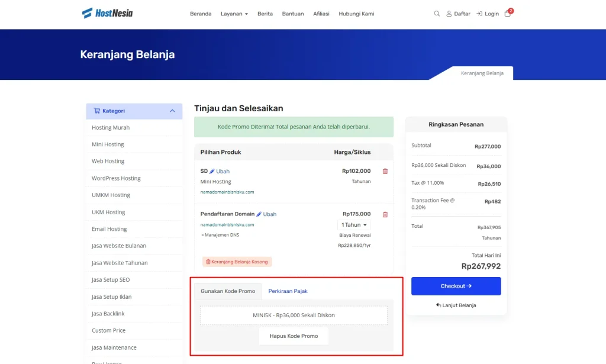The height and width of the screenshot is (364, 606).
Task: Open the shopping cart icon
Action: coord(508,14)
